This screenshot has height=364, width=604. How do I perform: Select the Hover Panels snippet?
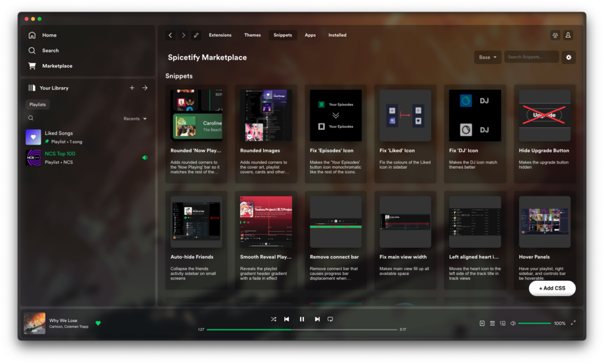[x=544, y=240]
